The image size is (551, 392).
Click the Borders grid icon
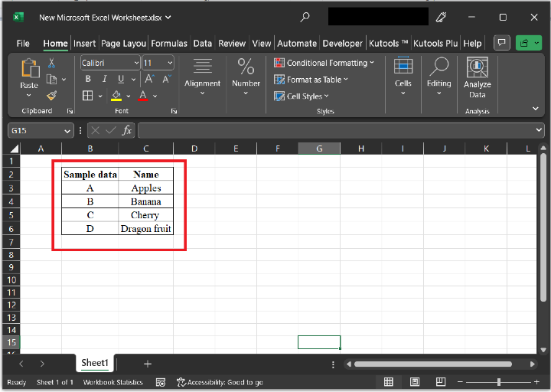(x=88, y=96)
